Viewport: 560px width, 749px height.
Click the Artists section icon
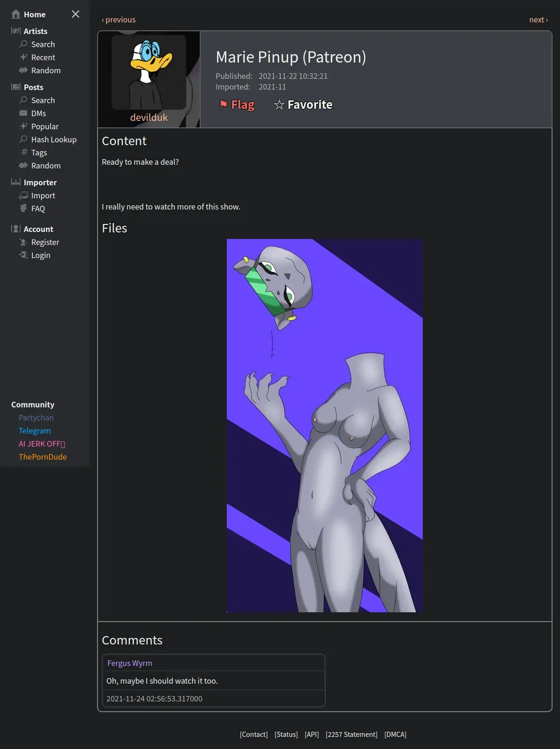point(16,31)
